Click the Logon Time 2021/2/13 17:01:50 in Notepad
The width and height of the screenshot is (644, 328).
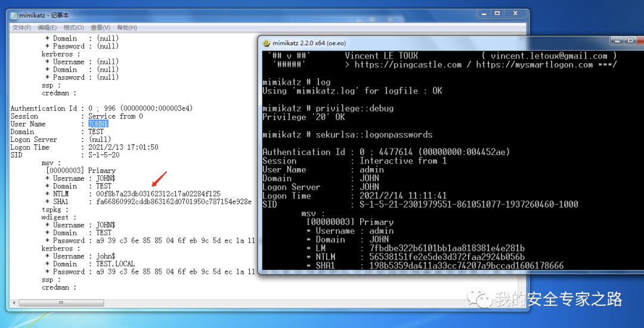pos(123,147)
